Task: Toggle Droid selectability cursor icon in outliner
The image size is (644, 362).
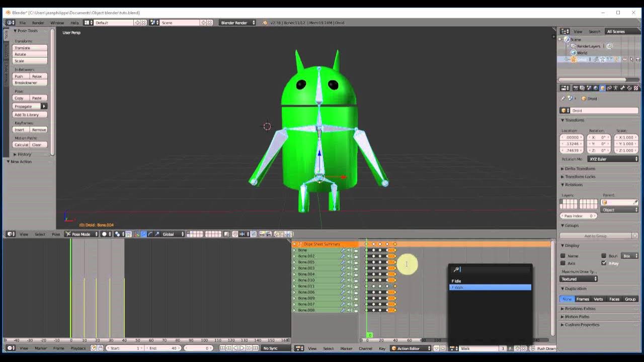Action: (x=631, y=59)
